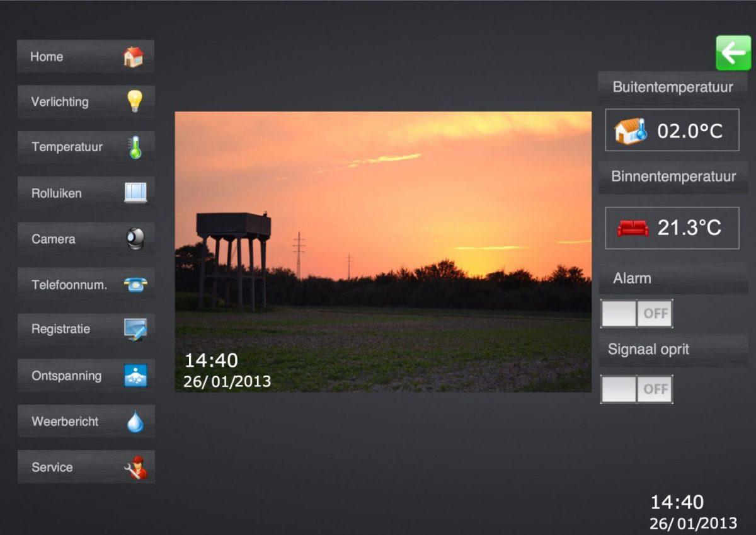The width and height of the screenshot is (756, 535).
Task: Click the water drop icon for Weerbericht
Action: pos(135,422)
